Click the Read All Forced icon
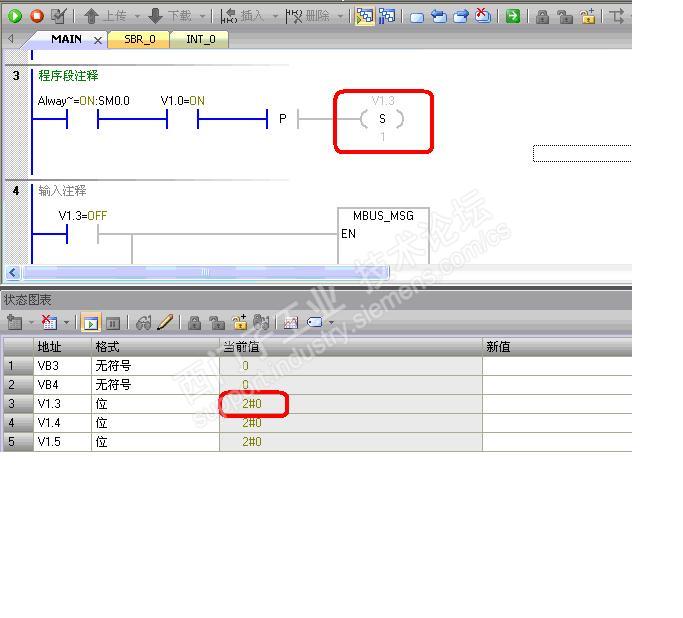The image size is (683, 618). pos(262,323)
